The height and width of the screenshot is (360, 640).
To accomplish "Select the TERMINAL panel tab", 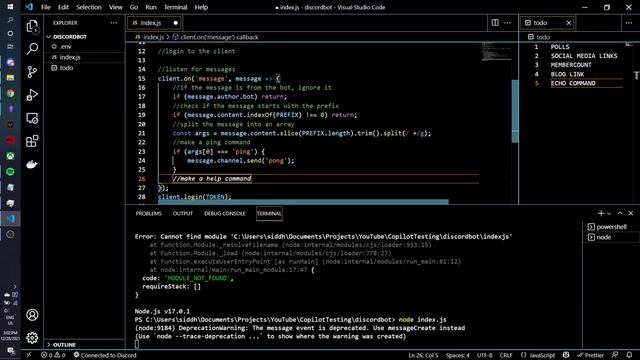I will tap(269, 213).
